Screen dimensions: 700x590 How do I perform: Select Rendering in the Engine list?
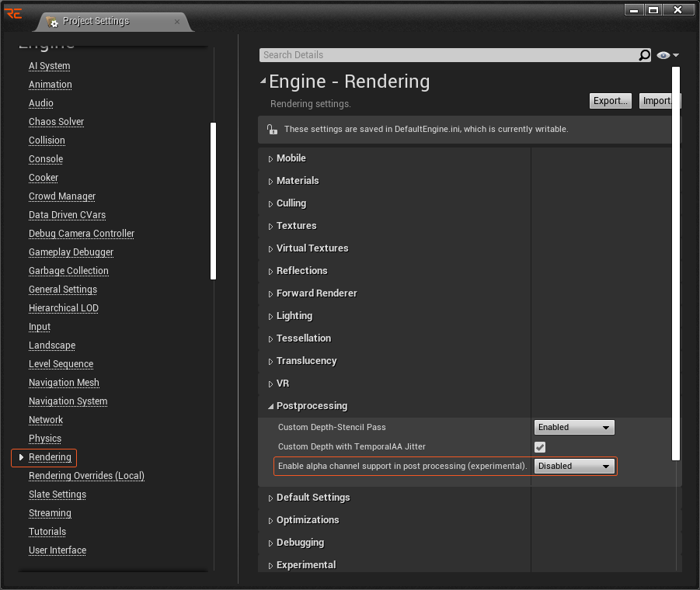(x=50, y=457)
